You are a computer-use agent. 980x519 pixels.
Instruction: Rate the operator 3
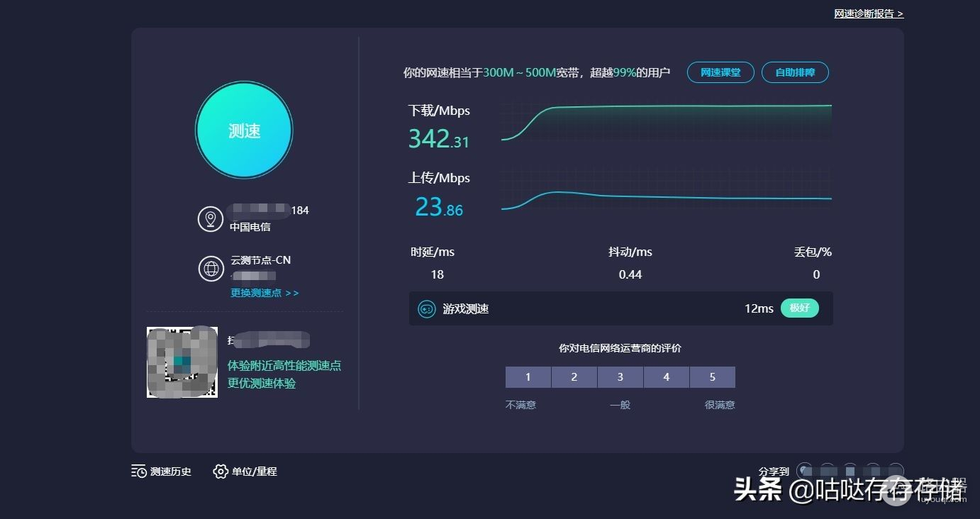(620, 377)
